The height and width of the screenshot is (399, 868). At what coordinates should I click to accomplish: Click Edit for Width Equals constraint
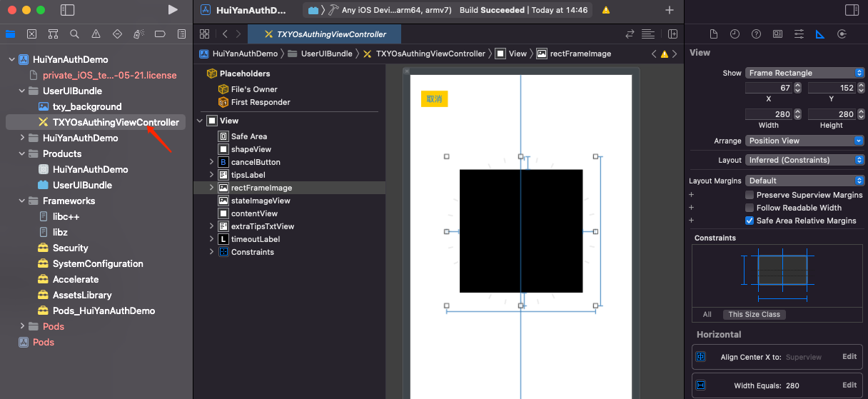pyautogui.click(x=849, y=385)
